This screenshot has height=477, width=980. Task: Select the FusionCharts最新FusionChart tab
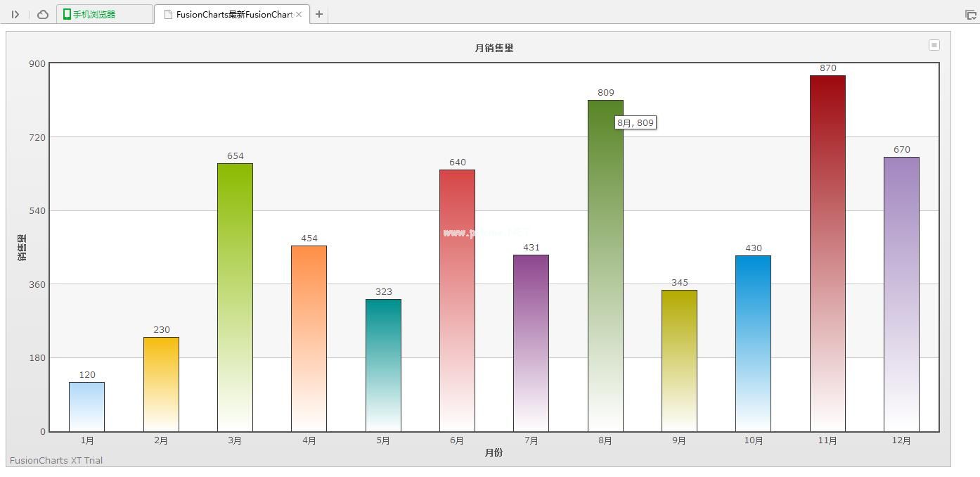[232, 14]
